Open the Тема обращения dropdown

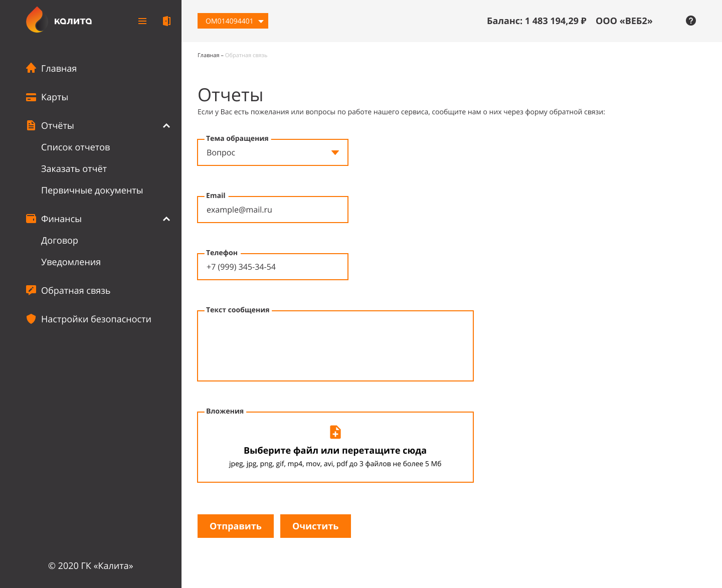tap(273, 152)
